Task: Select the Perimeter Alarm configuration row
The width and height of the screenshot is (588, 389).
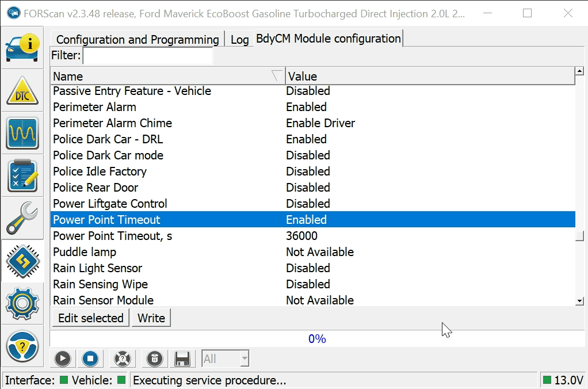Action: pos(173,106)
